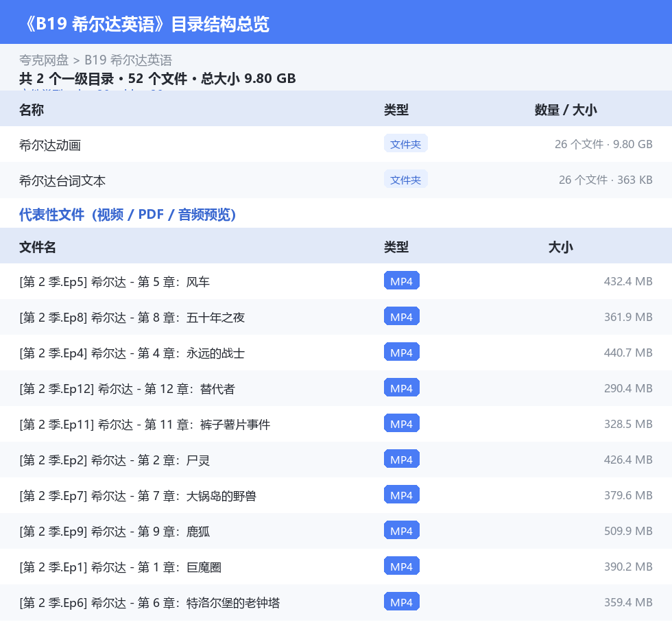
Task: Open the file 第 11 章：裤子薯片事件
Action: pyautogui.click(x=336, y=424)
